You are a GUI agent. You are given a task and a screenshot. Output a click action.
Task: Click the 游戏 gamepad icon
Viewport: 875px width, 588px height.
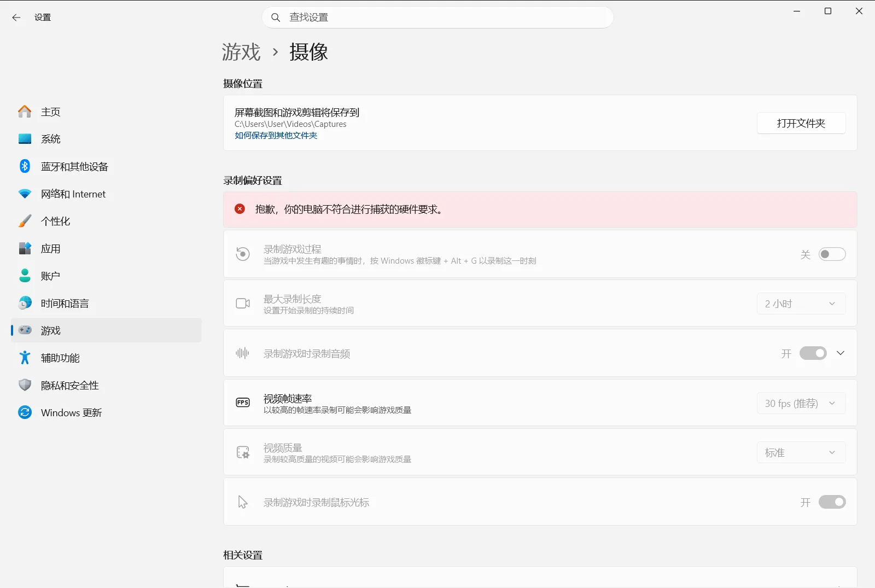(x=25, y=330)
